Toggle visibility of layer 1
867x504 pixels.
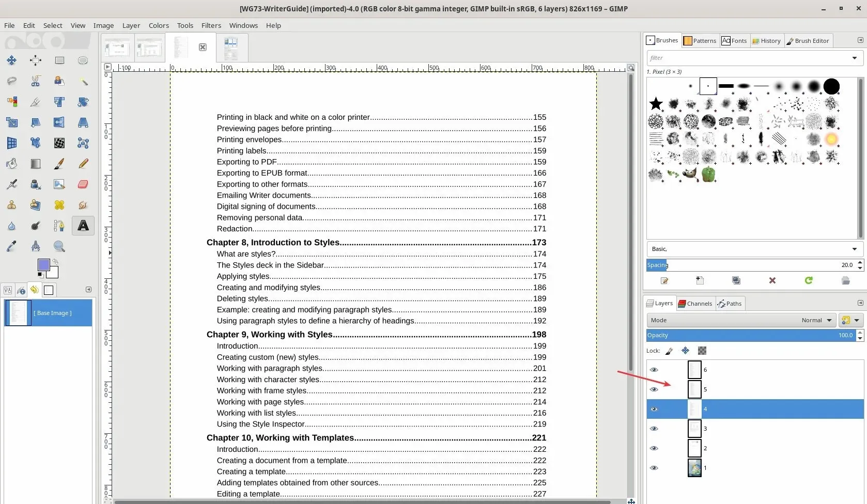click(654, 468)
